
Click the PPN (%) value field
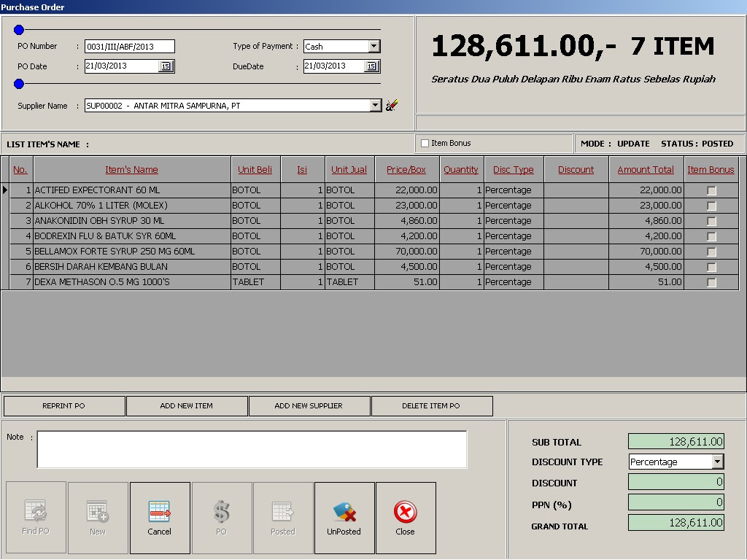(x=676, y=502)
